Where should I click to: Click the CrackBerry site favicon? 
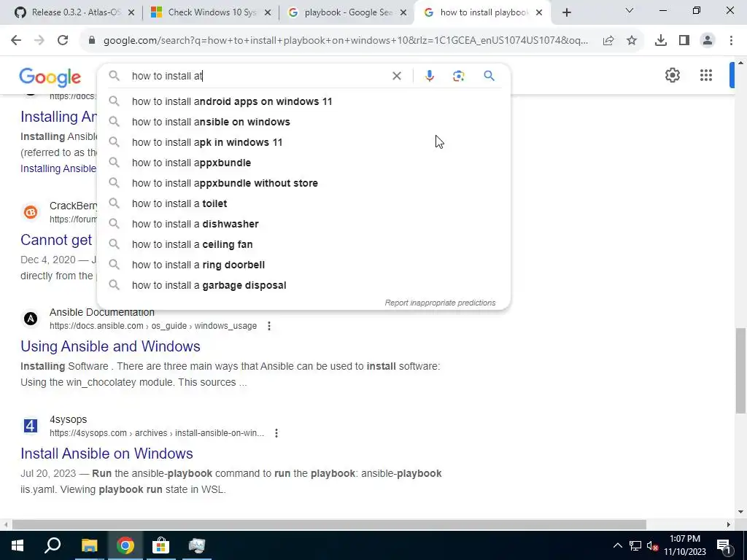pyautogui.click(x=31, y=212)
